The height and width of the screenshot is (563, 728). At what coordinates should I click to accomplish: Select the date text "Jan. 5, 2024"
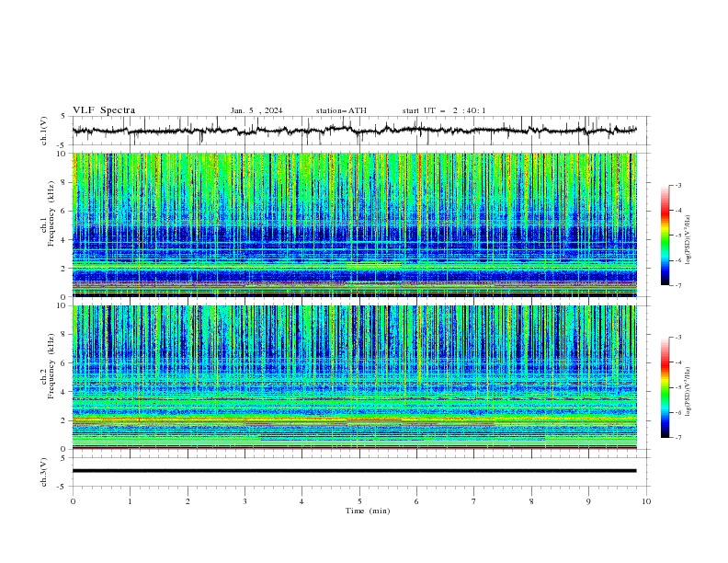click(256, 110)
